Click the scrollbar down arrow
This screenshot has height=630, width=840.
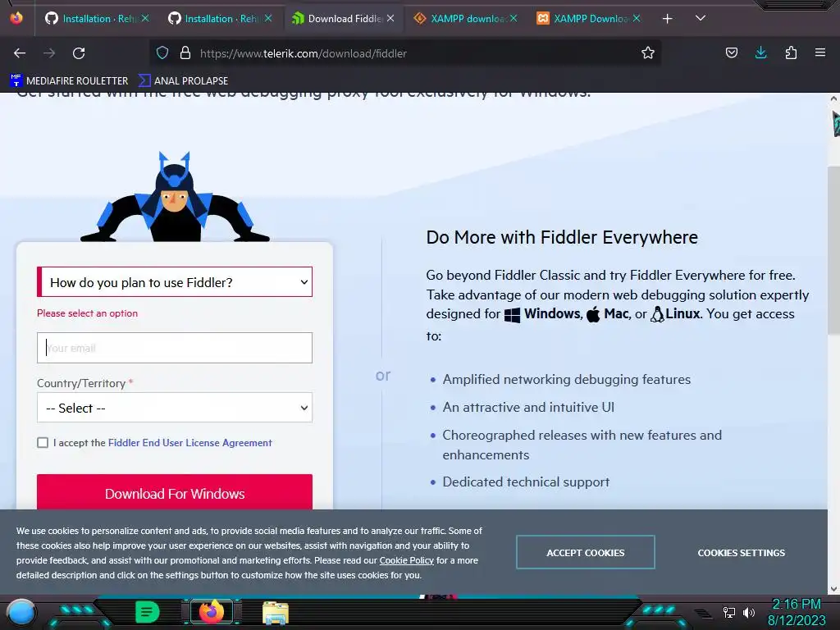tap(833, 589)
